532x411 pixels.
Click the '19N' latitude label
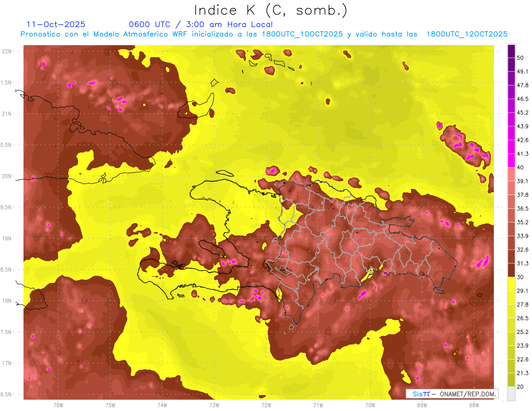pyautogui.click(x=7, y=239)
